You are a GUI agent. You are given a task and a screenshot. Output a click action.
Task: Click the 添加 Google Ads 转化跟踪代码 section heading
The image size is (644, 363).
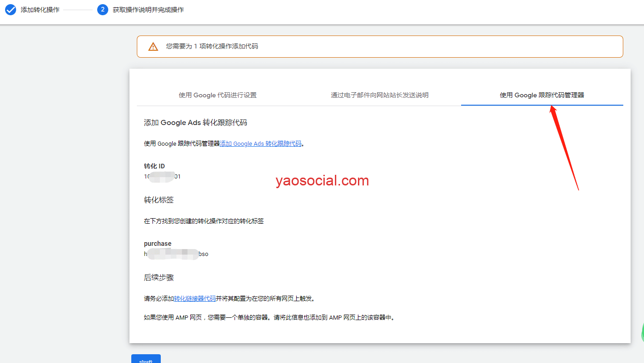click(x=195, y=123)
